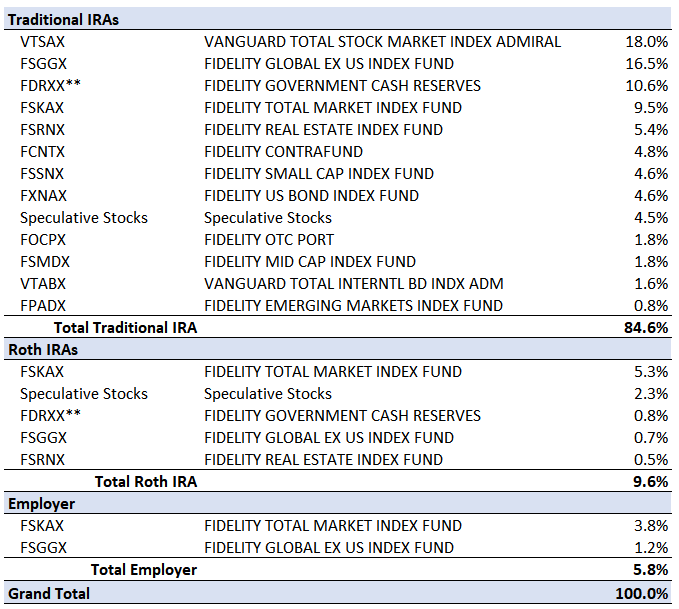
Task: Click the FOCPX ticker cell
Action: tap(43, 240)
